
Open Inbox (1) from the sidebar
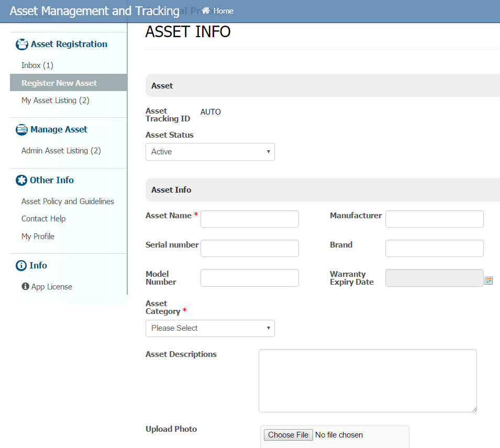37,65
